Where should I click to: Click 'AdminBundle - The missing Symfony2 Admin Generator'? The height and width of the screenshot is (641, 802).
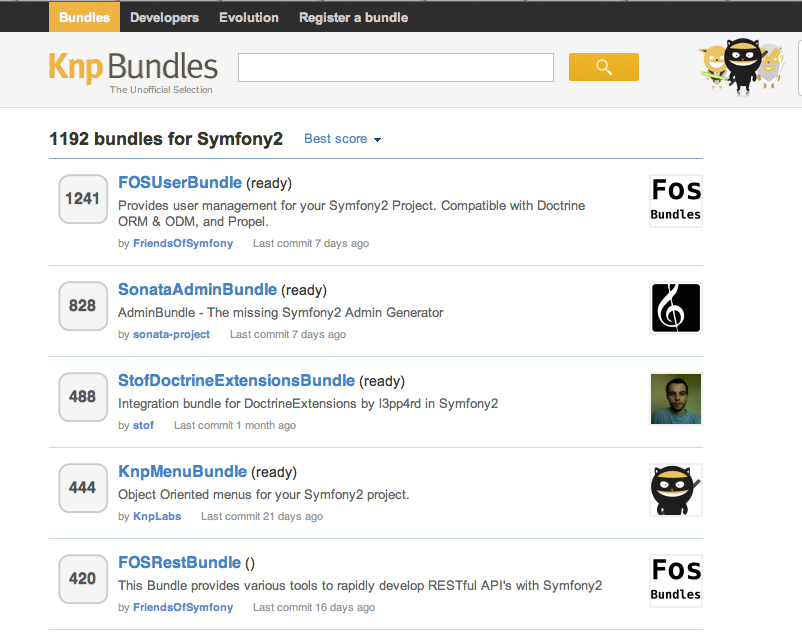281,313
